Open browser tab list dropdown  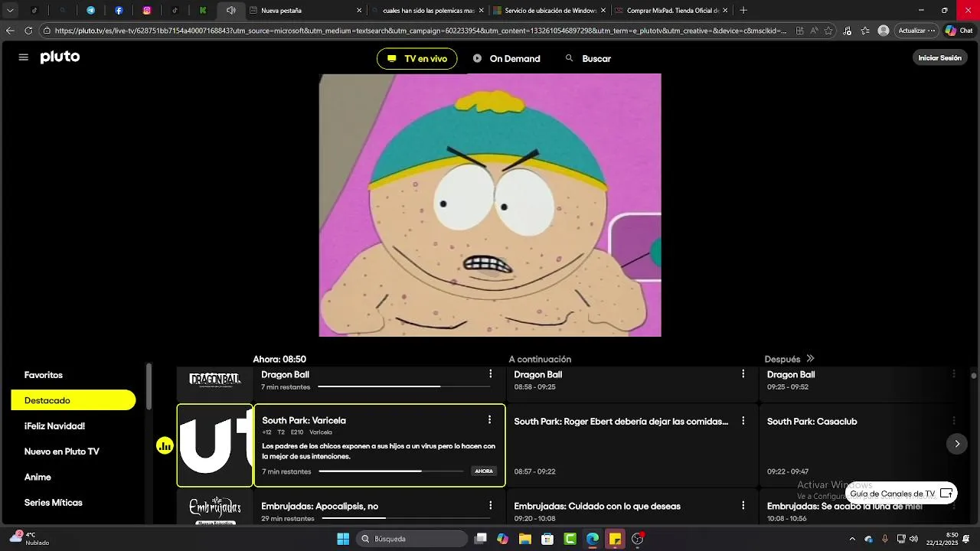click(x=10, y=11)
